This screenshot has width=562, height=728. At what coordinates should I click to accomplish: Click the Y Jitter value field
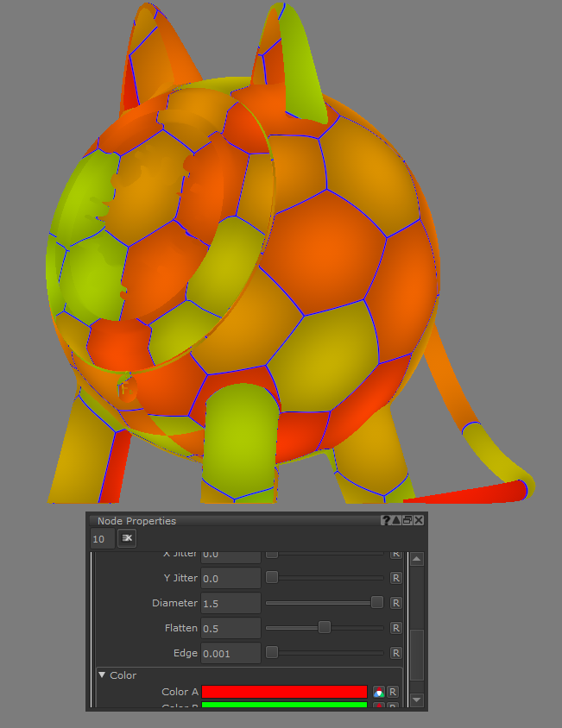tap(230, 578)
